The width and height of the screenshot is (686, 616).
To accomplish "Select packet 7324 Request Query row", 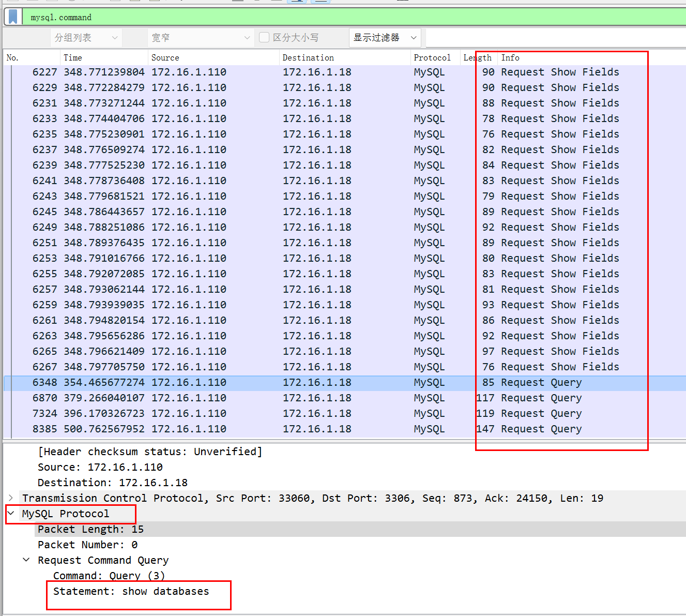I will [345, 413].
